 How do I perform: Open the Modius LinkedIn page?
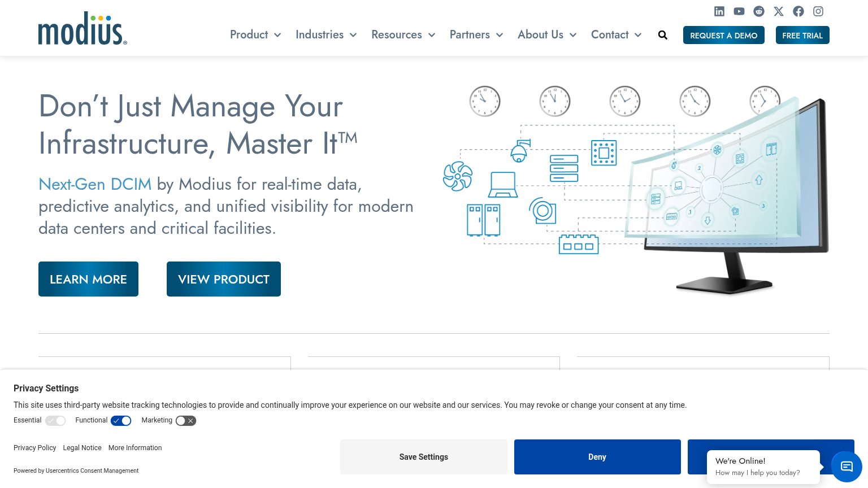tap(719, 11)
